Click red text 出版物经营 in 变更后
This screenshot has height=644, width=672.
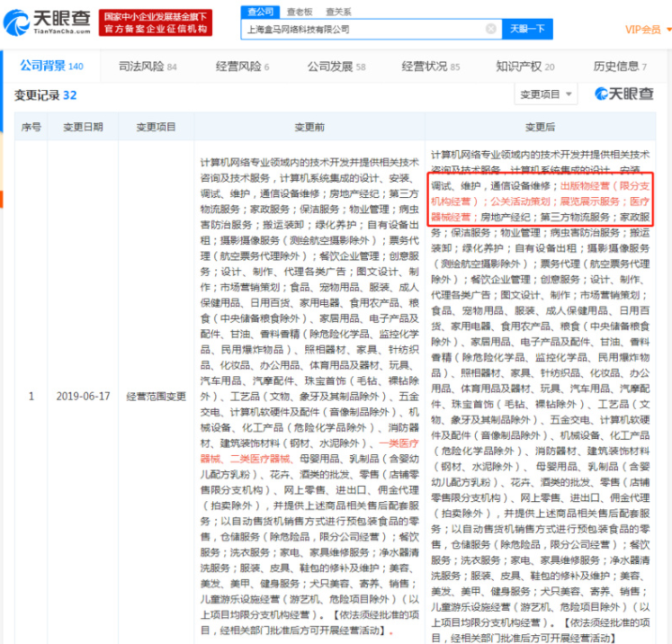[x=585, y=185]
